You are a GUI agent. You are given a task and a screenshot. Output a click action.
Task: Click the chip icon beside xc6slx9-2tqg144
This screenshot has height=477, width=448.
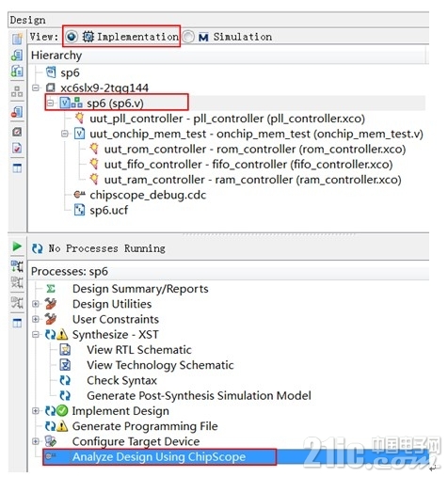coord(51,87)
